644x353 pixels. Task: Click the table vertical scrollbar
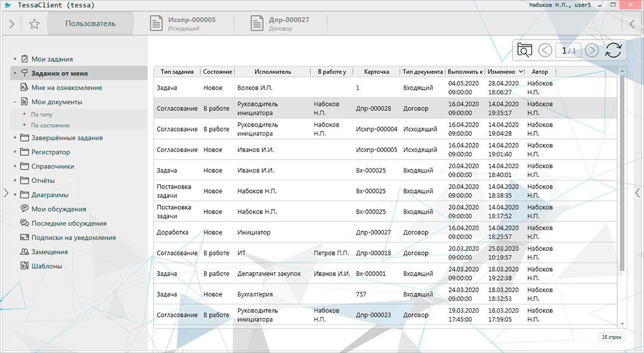(x=622, y=174)
